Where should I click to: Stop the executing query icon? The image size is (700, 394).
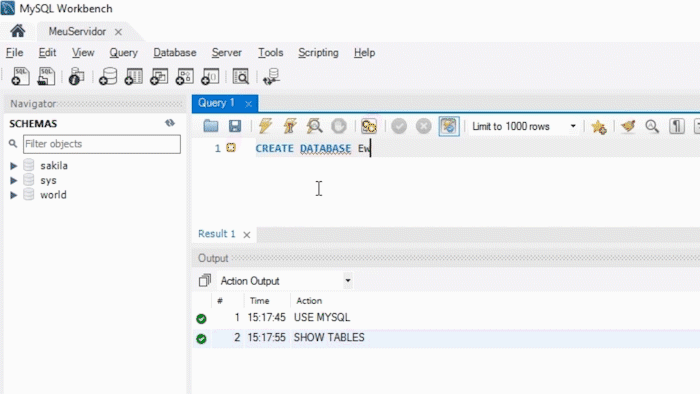click(x=339, y=126)
